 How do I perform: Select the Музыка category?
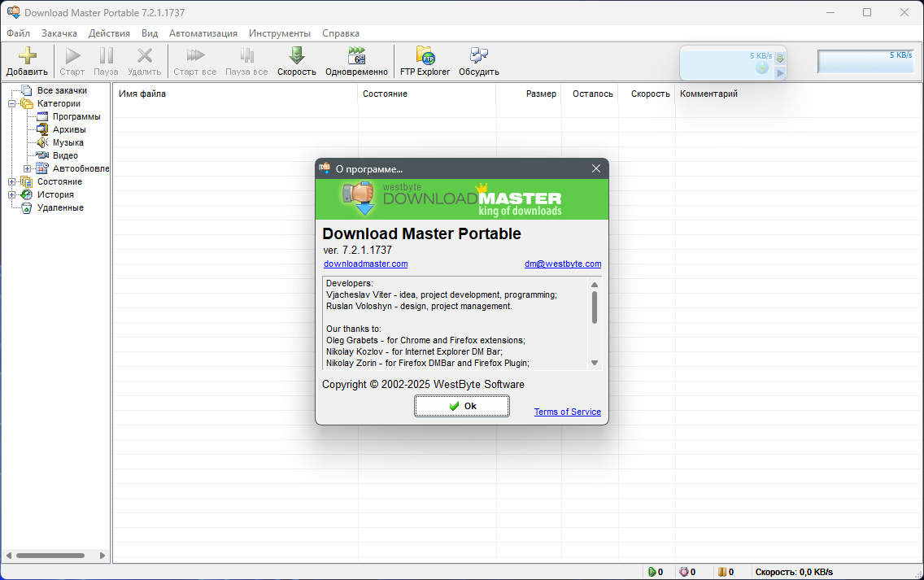pyautogui.click(x=68, y=142)
